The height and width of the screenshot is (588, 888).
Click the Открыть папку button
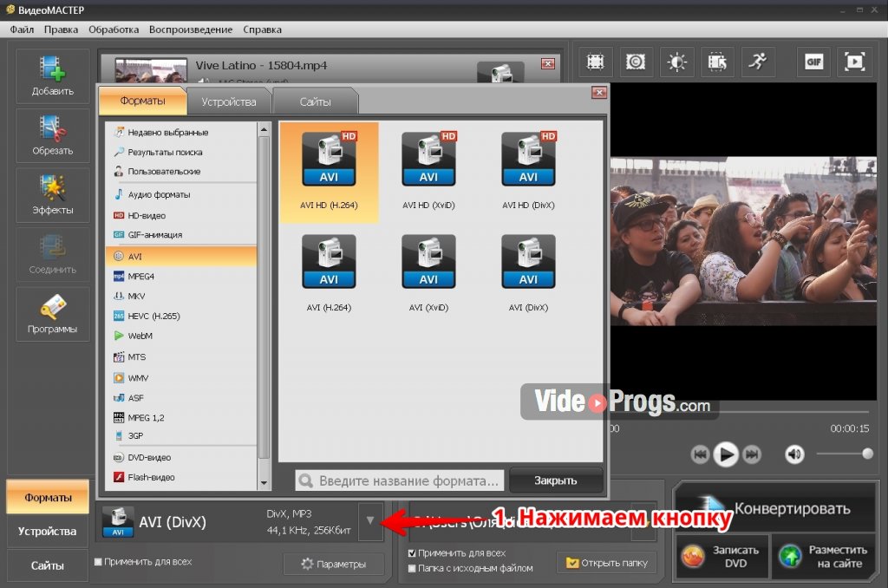pyautogui.click(x=606, y=563)
